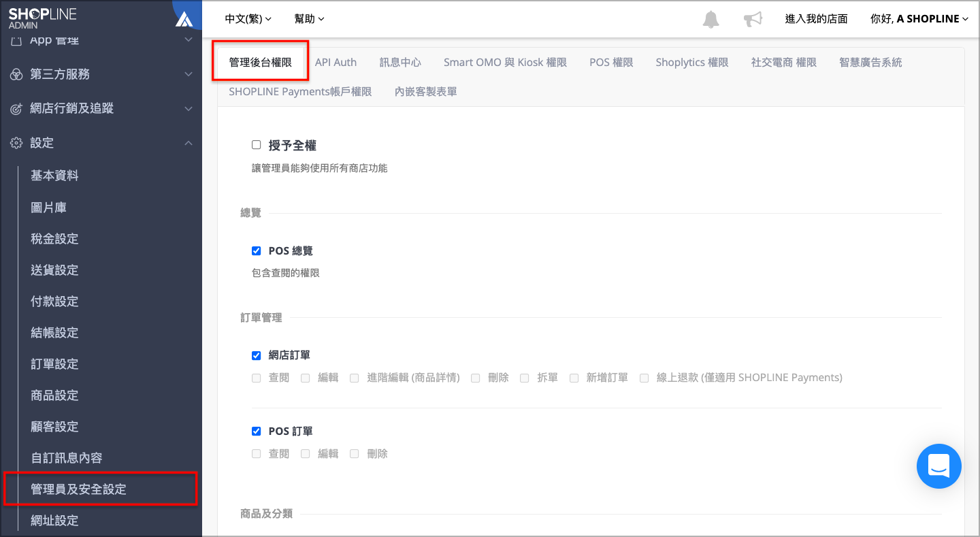The image size is (980, 537).
Task: Open the 幫助 help dropdown
Action: point(309,19)
